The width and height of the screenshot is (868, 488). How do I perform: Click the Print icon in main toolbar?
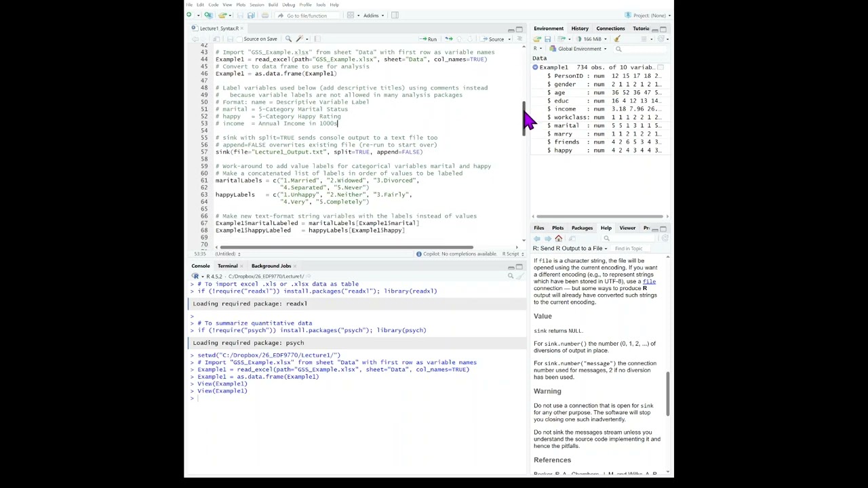click(265, 15)
